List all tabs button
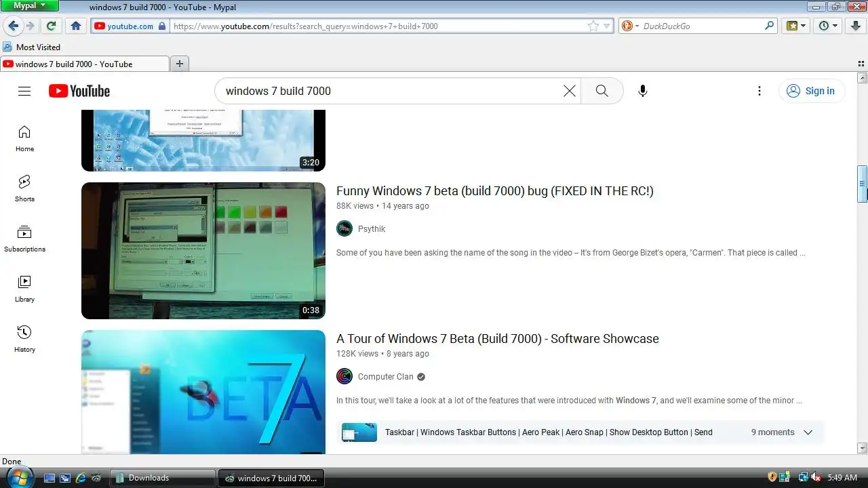 point(861,64)
